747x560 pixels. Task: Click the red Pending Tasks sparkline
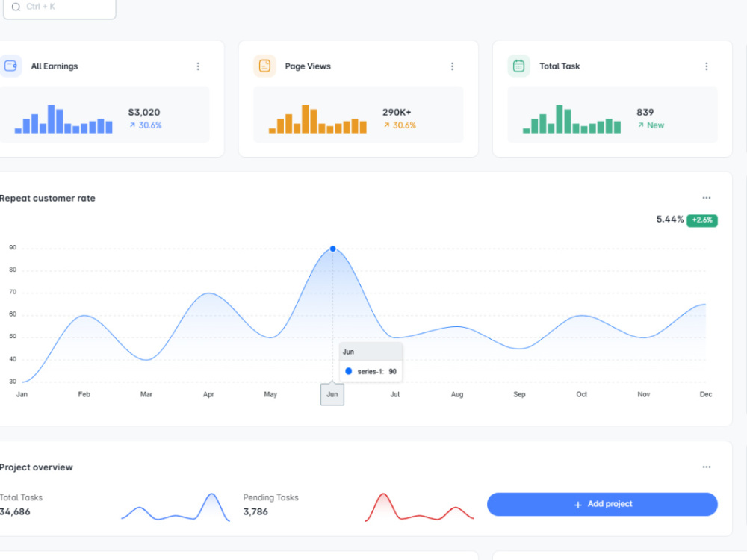click(x=419, y=508)
